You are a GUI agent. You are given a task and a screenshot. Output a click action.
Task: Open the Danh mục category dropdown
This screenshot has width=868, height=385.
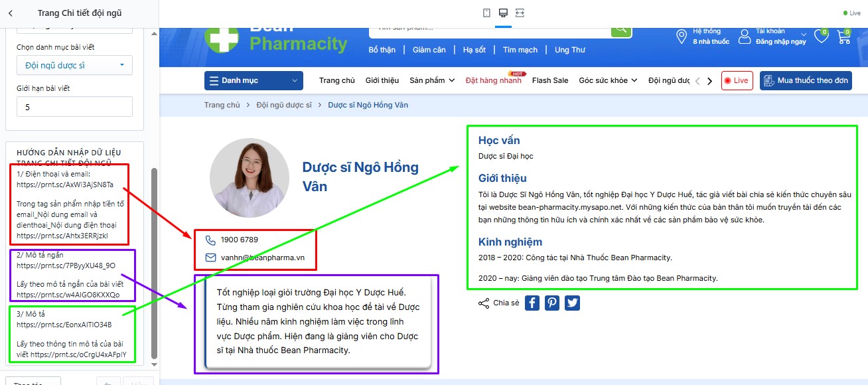pos(253,81)
